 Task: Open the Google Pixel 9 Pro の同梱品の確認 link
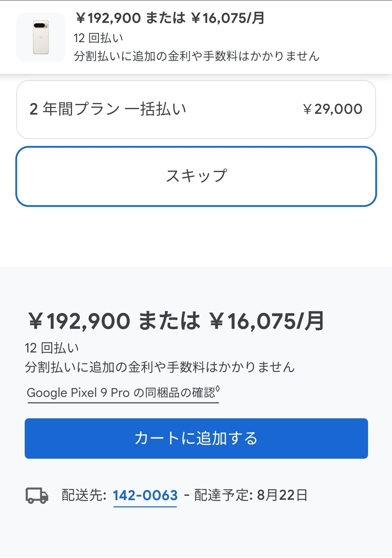coord(121,393)
